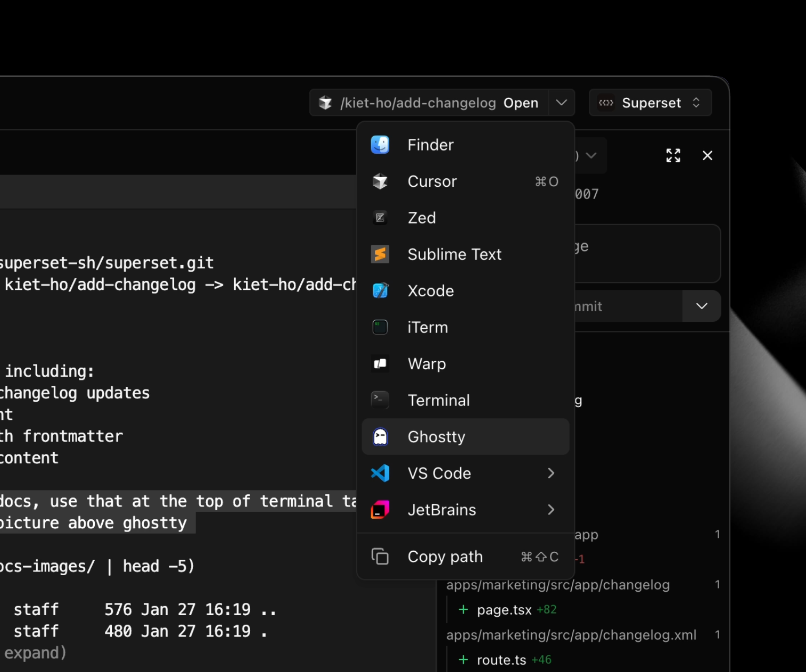Select the Copy path menu entry
This screenshot has height=672, width=806.
coord(445,557)
